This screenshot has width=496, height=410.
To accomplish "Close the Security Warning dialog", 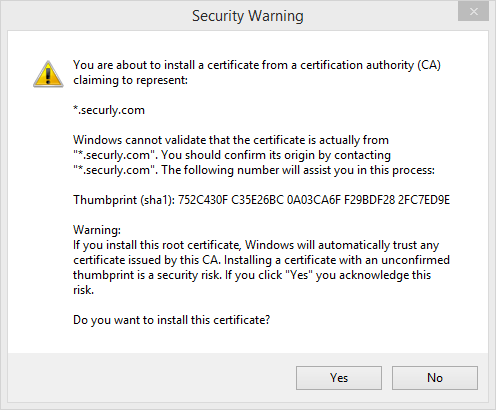I will [x=473, y=12].
